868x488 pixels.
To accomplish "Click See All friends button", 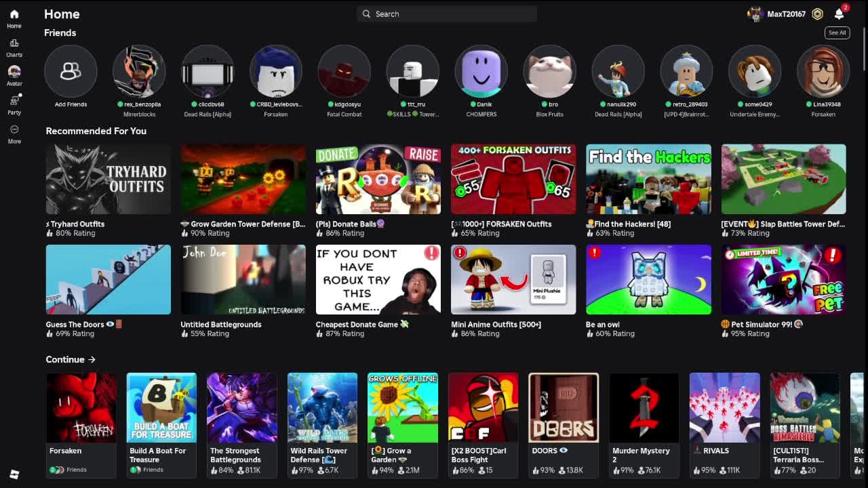I will coord(837,33).
